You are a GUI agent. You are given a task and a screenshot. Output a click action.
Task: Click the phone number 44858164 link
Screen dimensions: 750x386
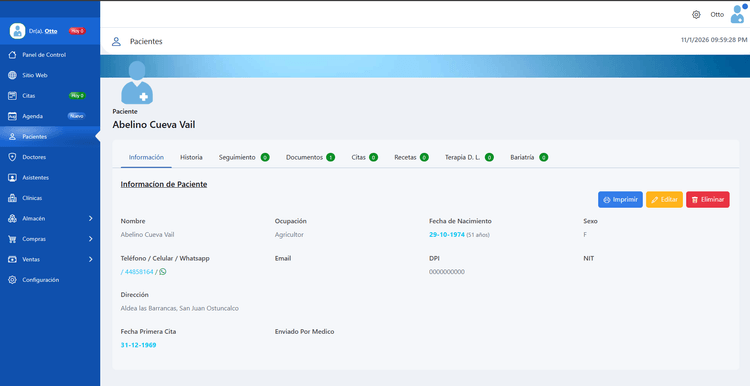[139, 272]
